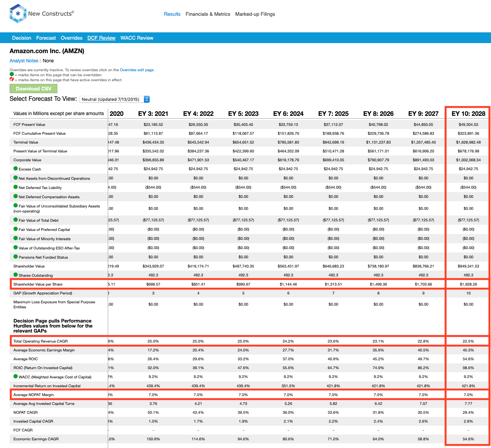491x448 pixels.
Task: Click green dot beside Fair Value of Unconsolidated Subsidiary Assets
Action: coord(16,206)
